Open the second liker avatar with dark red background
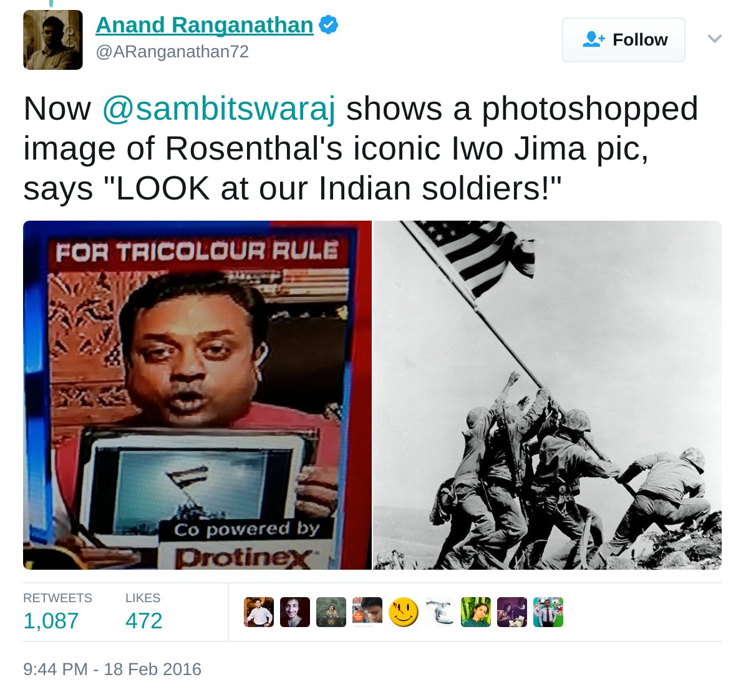This screenshot has width=746, height=700. pyautogui.click(x=295, y=612)
